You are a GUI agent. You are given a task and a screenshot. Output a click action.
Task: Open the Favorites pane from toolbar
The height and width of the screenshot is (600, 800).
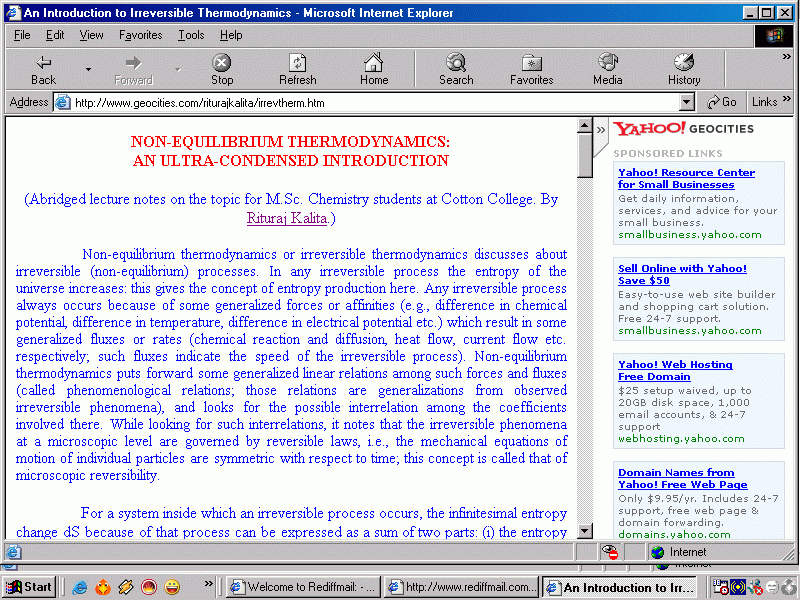tap(531, 69)
